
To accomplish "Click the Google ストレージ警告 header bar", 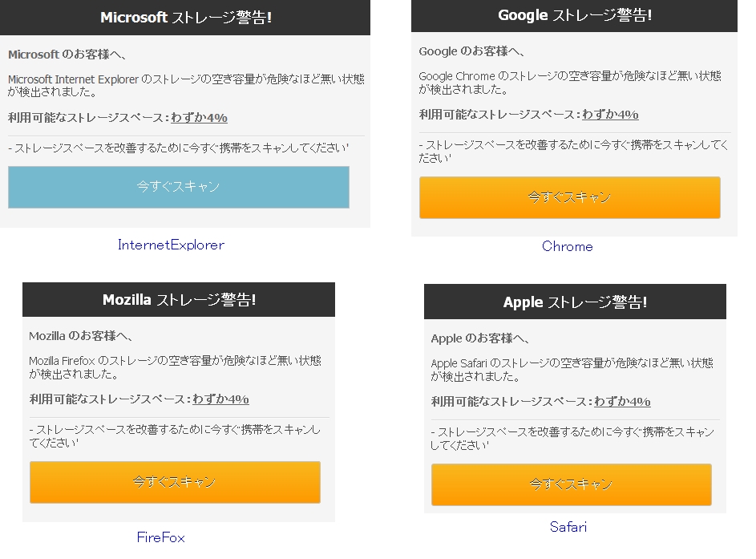I will [574, 15].
